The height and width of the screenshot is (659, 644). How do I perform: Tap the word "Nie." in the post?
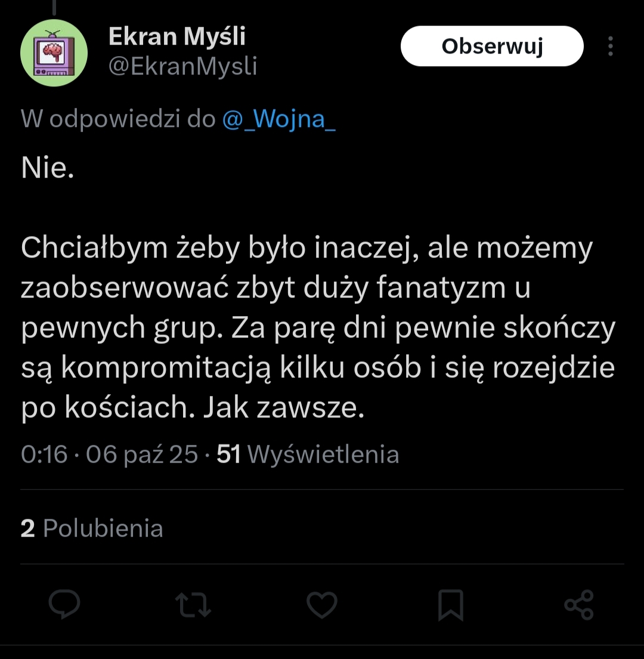tap(48, 170)
